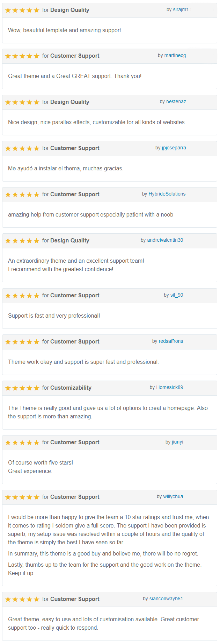Click the first star on HybrideSolutions' review
The width and height of the screenshot is (220, 644).
[8, 194]
